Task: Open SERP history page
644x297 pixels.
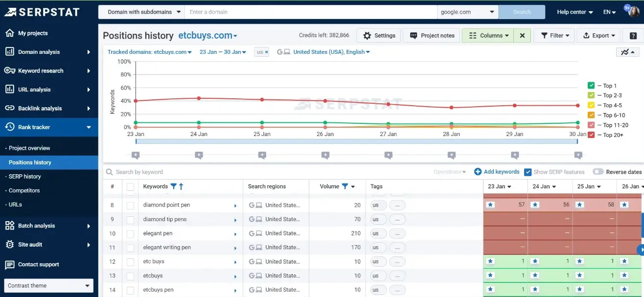Action: pos(24,176)
